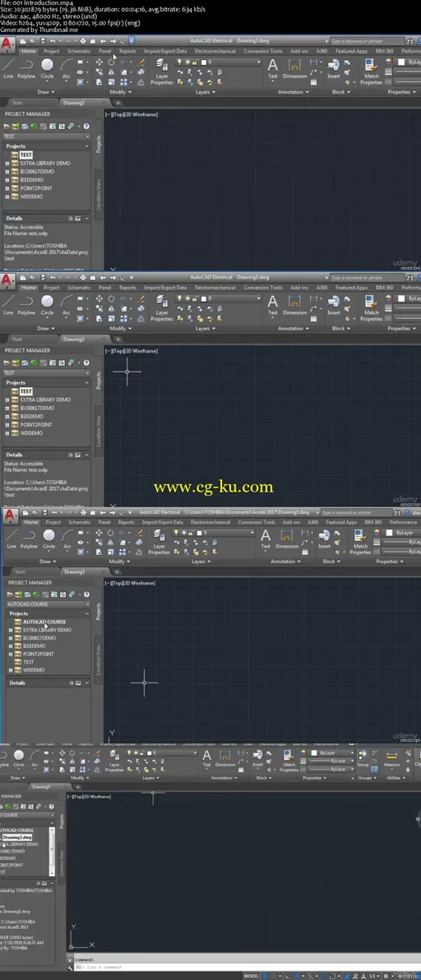Viewport: 421px width, 980px height.
Task: Click the project list scrollbar in the bottom frame
Action: tap(52, 852)
